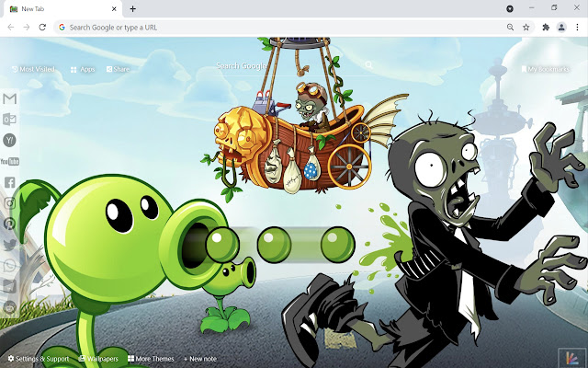Click the magnifier icon in page search

pos(369,65)
